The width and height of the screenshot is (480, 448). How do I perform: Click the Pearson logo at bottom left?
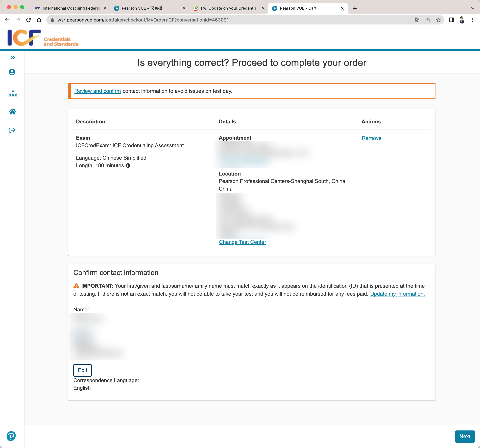(11, 436)
